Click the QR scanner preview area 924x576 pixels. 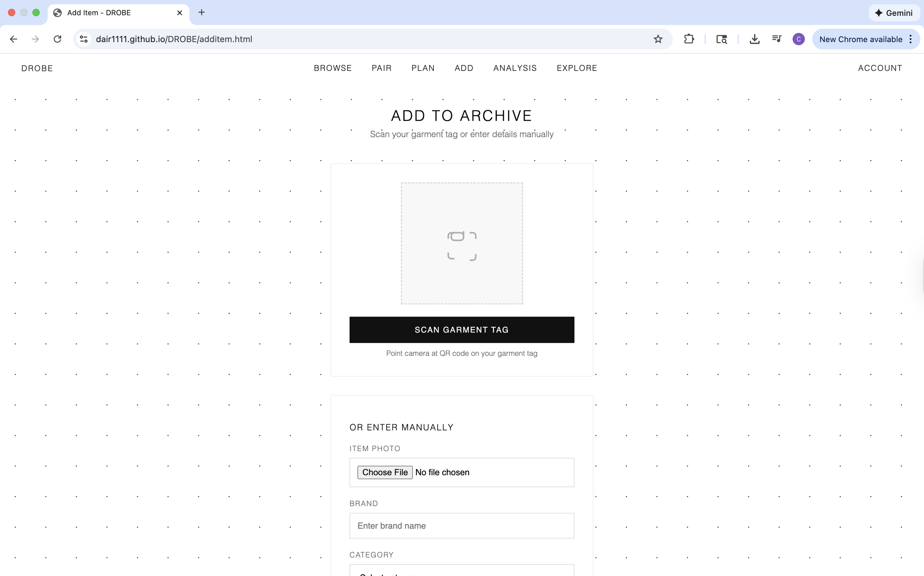(461, 243)
